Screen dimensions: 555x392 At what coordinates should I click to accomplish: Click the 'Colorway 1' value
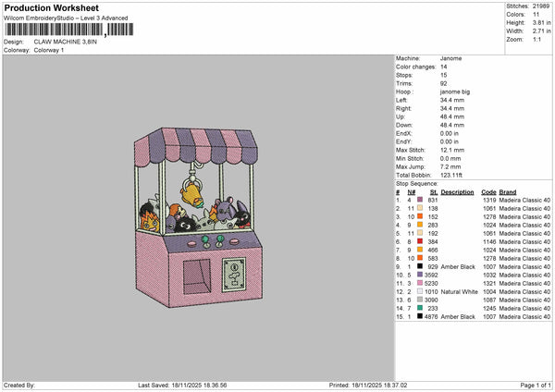tap(49, 50)
